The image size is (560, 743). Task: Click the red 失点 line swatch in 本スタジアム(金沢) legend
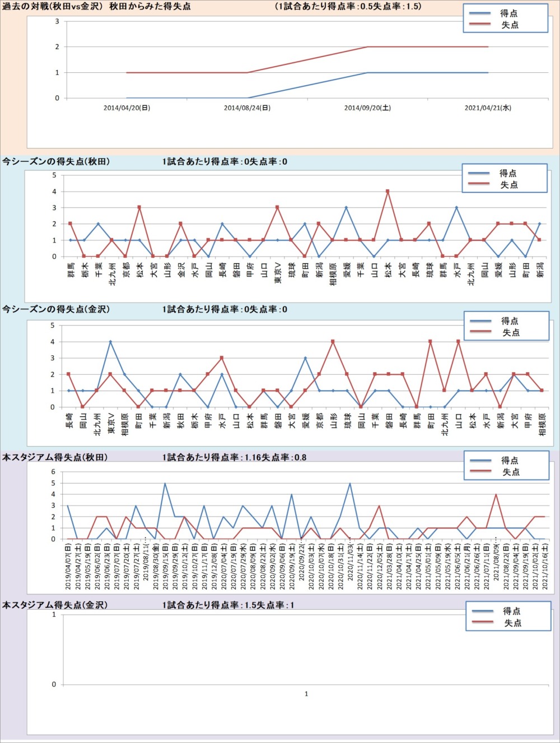click(x=482, y=623)
